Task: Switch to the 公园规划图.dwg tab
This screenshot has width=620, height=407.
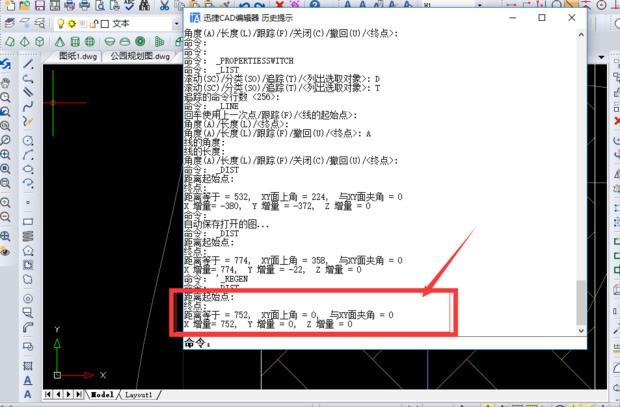Action: click(x=139, y=57)
